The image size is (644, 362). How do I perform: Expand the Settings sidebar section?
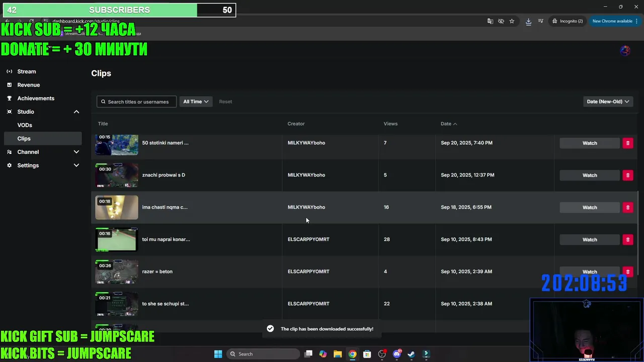(76, 165)
